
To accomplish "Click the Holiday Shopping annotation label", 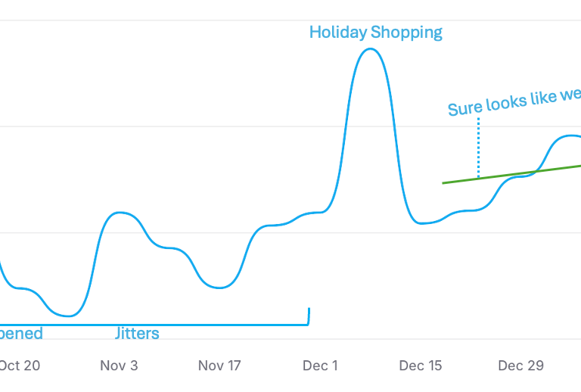I will (x=375, y=33).
